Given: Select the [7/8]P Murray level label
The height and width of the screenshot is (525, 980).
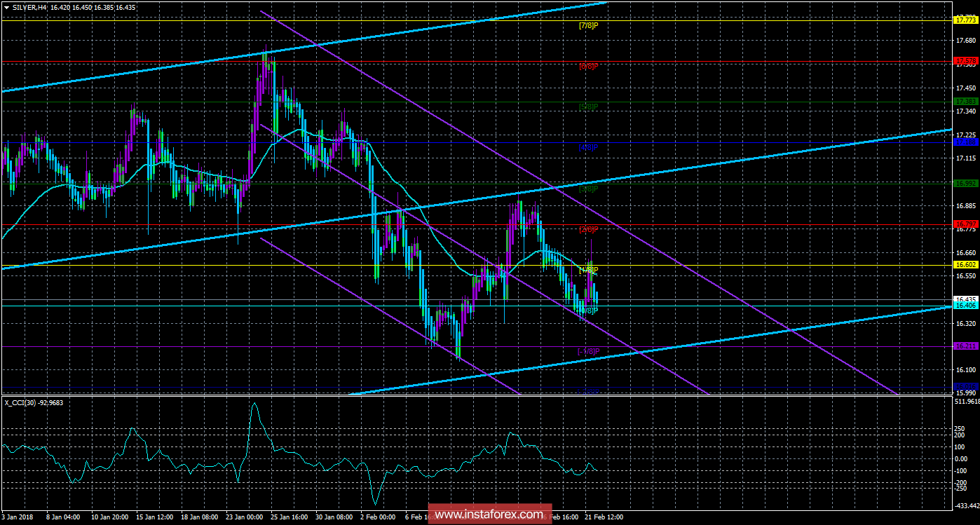Looking at the screenshot, I should (590, 26).
